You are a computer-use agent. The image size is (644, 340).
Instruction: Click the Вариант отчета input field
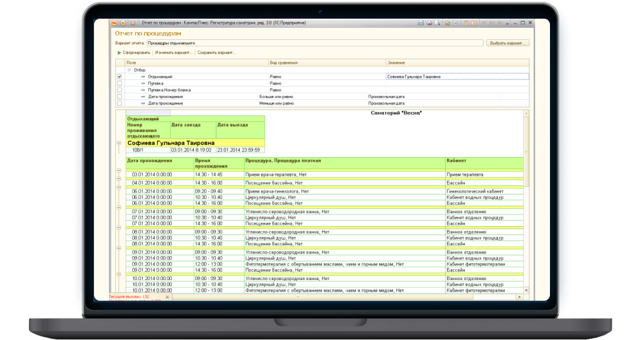(x=314, y=43)
